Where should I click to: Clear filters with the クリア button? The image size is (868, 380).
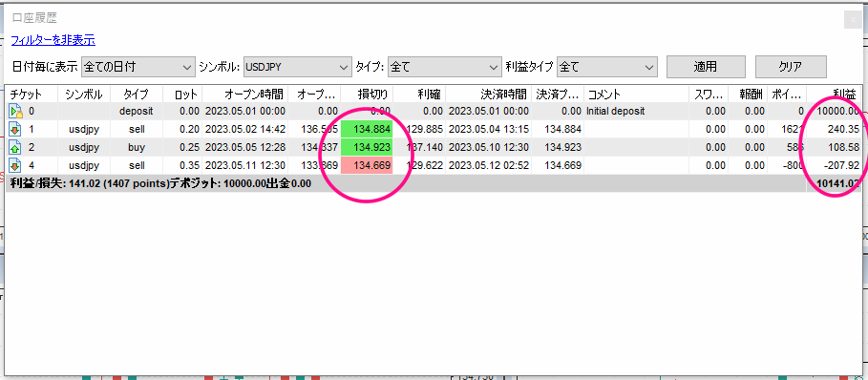(791, 67)
